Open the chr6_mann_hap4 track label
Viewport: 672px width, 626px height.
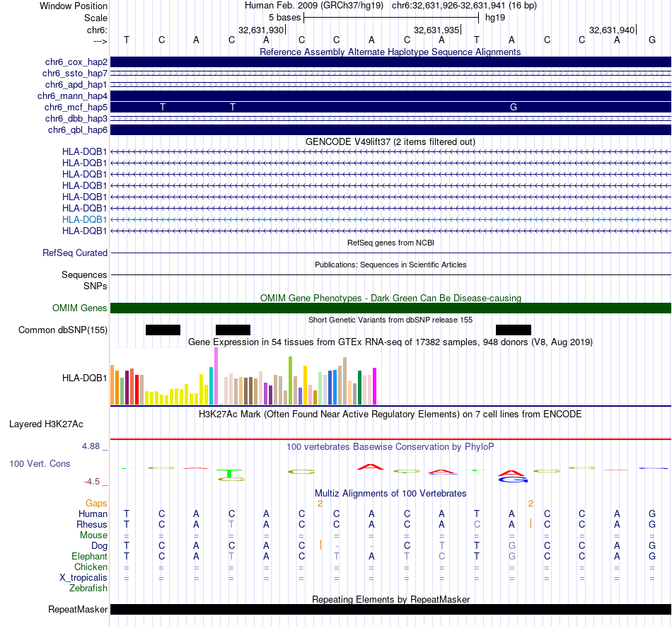pyautogui.click(x=72, y=96)
